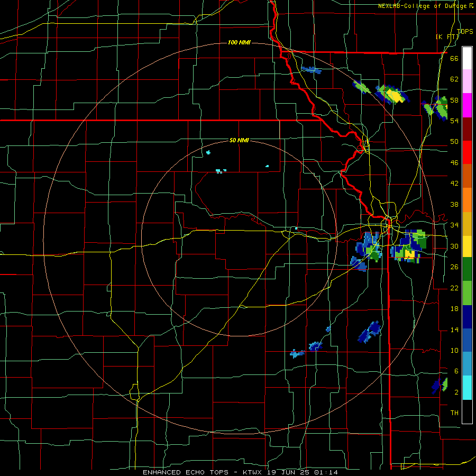This screenshot has height=476, width=476.
Task: Click the "TOPS" legend title
Action: (465, 32)
